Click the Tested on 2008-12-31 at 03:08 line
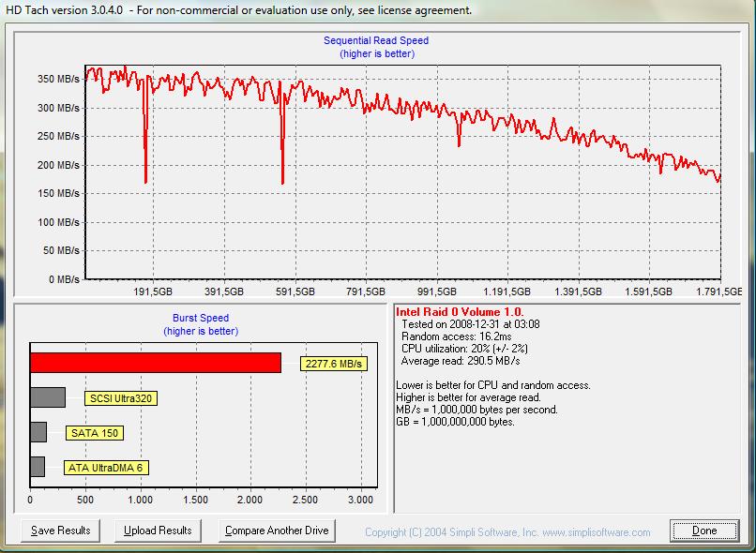Screen dimensions: 756x553 point(471,324)
